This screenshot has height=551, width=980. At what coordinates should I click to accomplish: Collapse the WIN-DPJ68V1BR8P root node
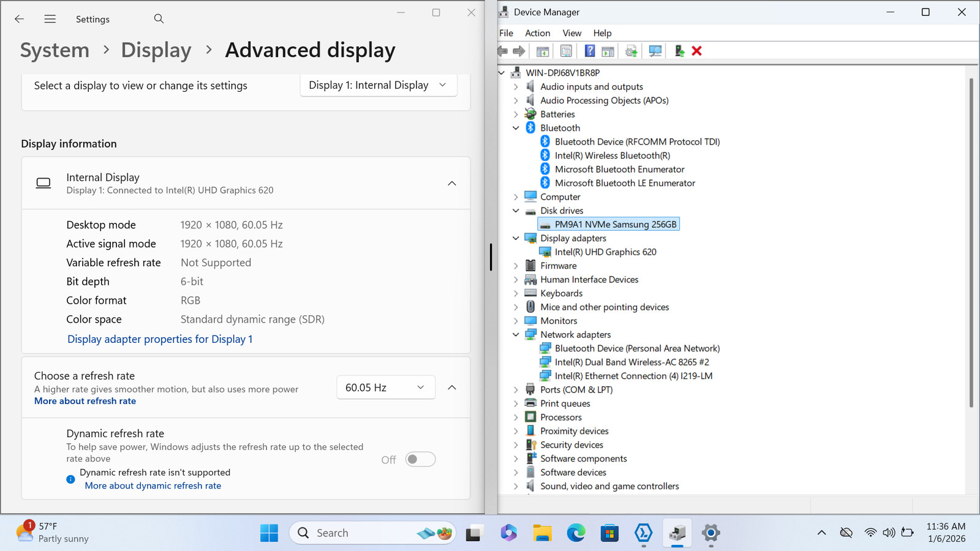click(502, 73)
